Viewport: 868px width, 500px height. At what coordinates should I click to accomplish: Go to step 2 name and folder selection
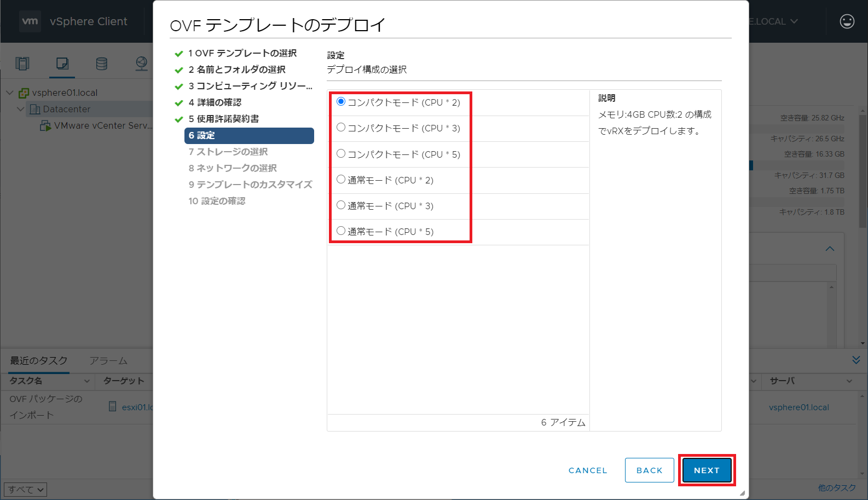[x=237, y=70]
